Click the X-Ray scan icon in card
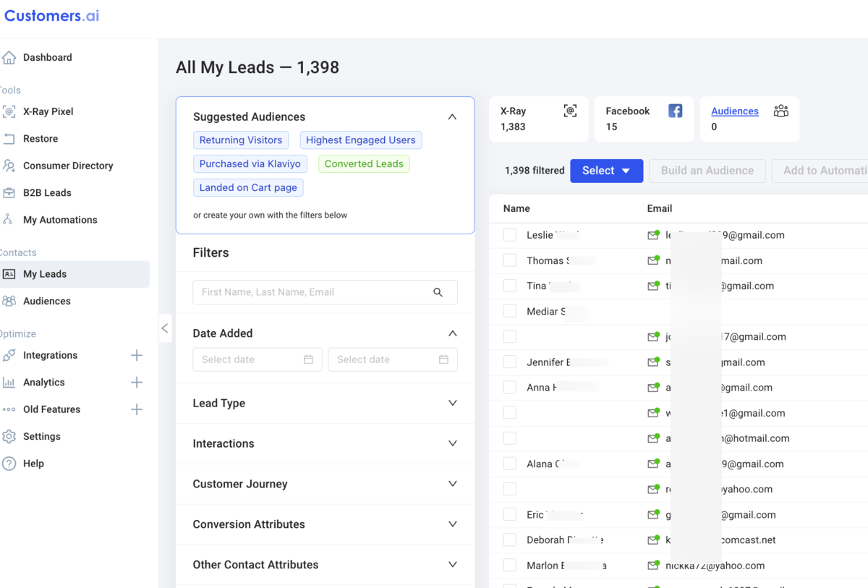Screen dimensions: 868x588 tap(570, 111)
